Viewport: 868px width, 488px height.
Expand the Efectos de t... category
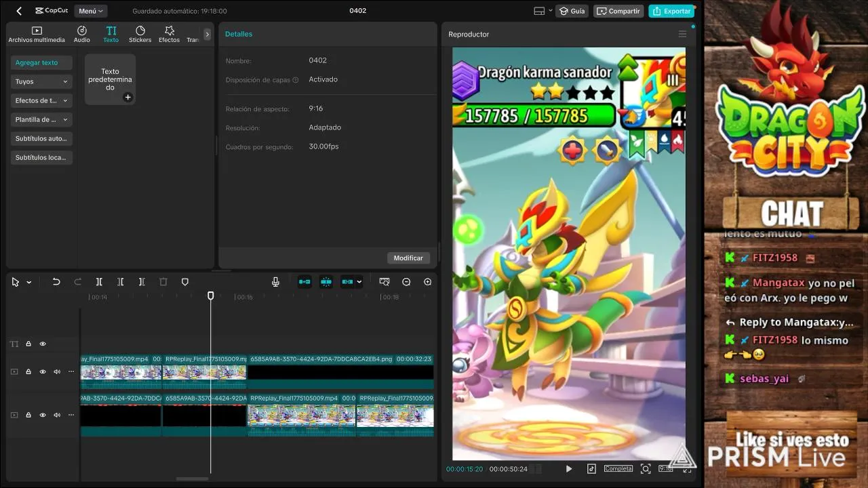point(41,100)
